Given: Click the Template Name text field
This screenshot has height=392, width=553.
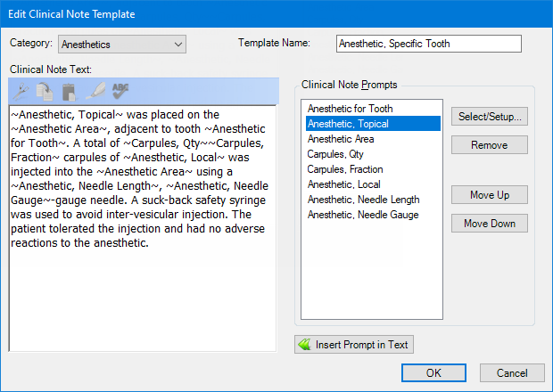Looking at the screenshot, I should 428,44.
